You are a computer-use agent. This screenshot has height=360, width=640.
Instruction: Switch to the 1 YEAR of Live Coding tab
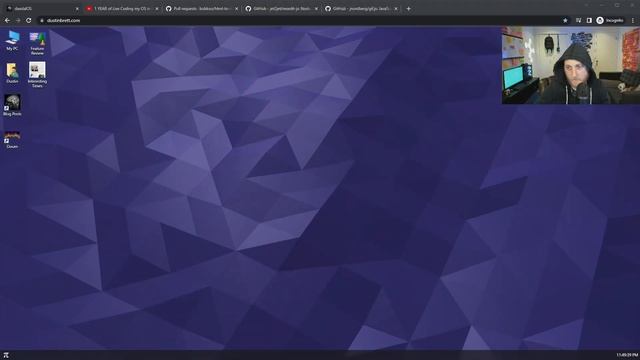click(122, 9)
